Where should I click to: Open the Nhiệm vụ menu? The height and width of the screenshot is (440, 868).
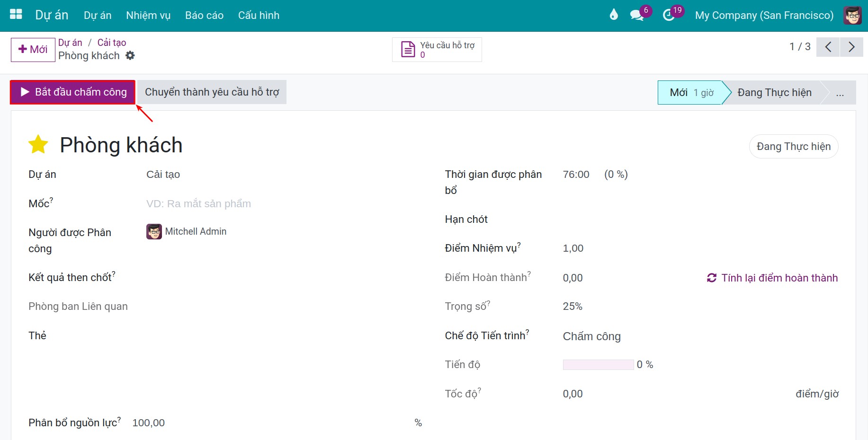pos(148,15)
